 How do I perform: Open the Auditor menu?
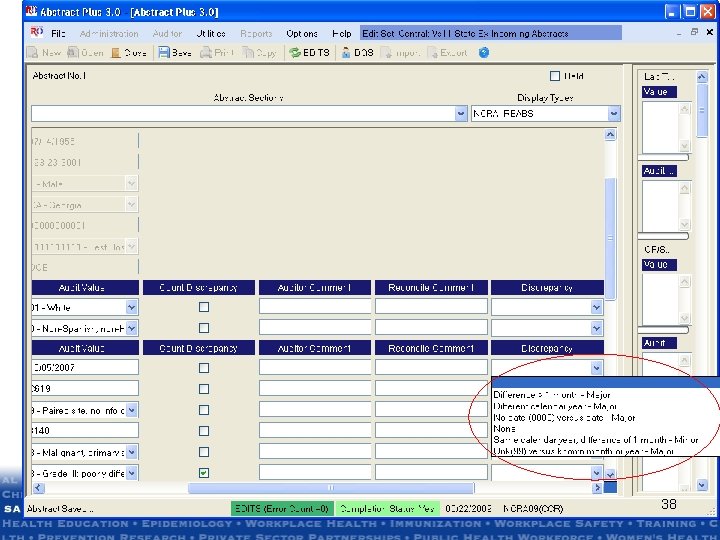click(167, 34)
